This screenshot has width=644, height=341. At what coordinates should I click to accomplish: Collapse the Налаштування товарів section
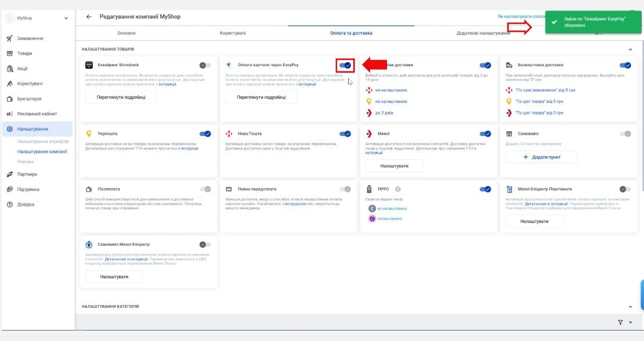pyautogui.click(x=631, y=49)
